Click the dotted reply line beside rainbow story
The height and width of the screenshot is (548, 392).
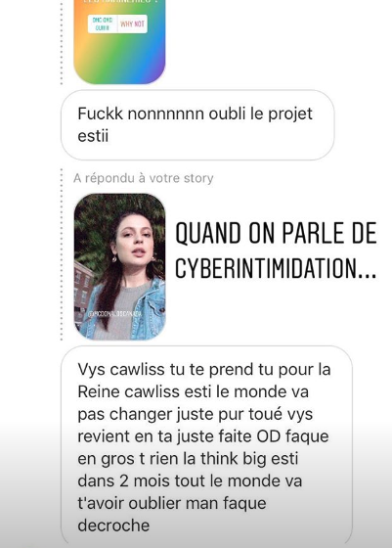[62, 42]
